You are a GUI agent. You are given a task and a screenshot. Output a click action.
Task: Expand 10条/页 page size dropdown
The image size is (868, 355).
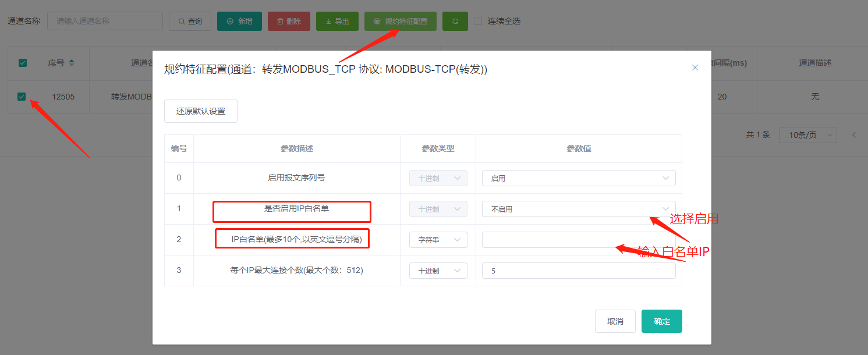pos(807,135)
